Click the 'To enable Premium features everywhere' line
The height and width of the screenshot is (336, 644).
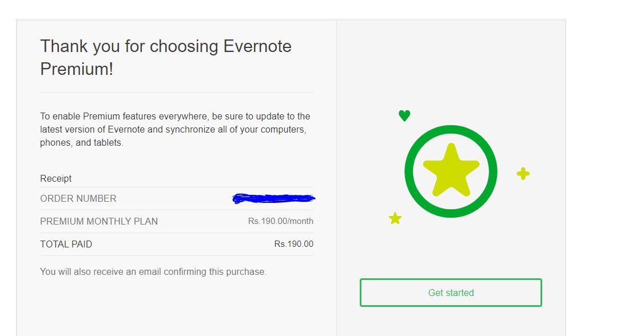[175, 116]
